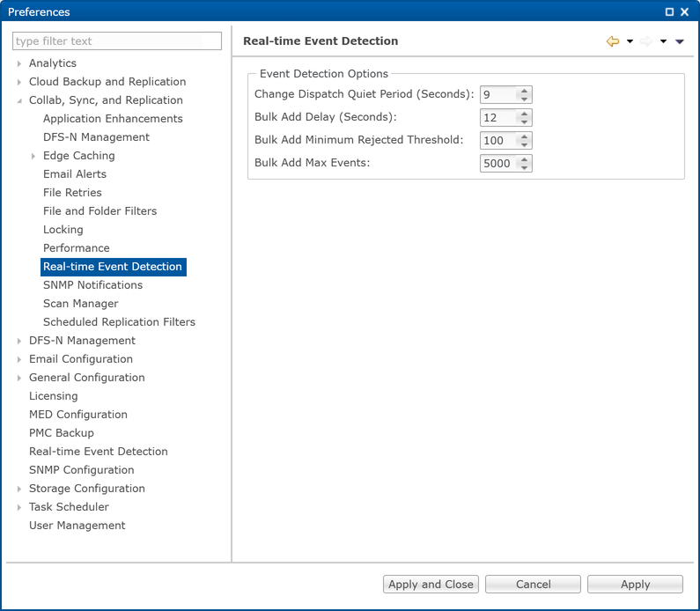The height and width of the screenshot is (611, 700).
Task: Maximize the Preferences dialog
Action: 669,12
